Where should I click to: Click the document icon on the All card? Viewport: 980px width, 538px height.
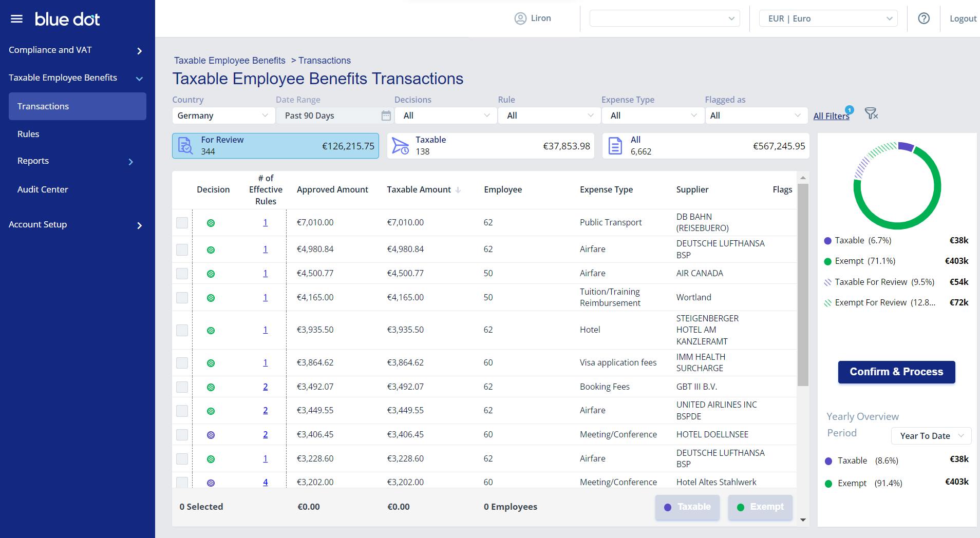tap(614, 145)
